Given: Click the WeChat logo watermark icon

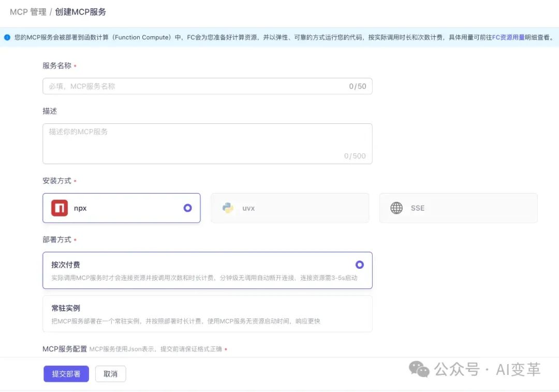Looking at the screenshot, I should [x=417, y=369].
